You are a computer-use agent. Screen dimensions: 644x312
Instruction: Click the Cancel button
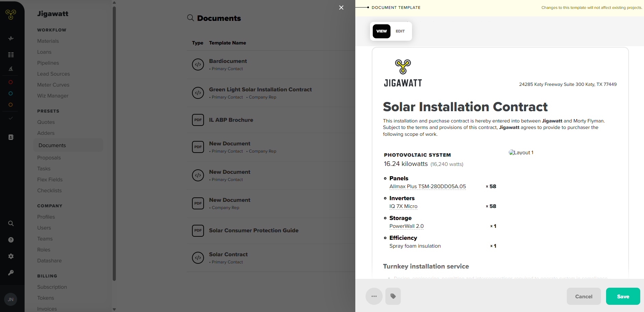(x=584, y=296)
